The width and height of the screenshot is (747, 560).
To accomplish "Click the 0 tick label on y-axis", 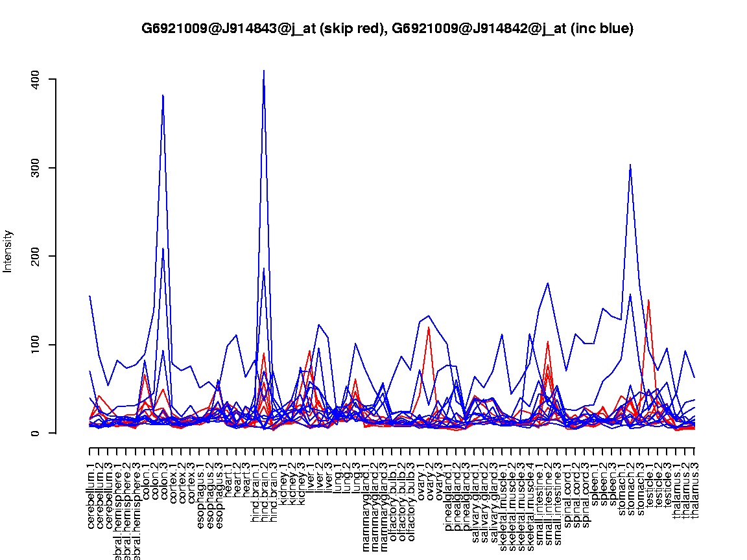I will pos(36,433).
